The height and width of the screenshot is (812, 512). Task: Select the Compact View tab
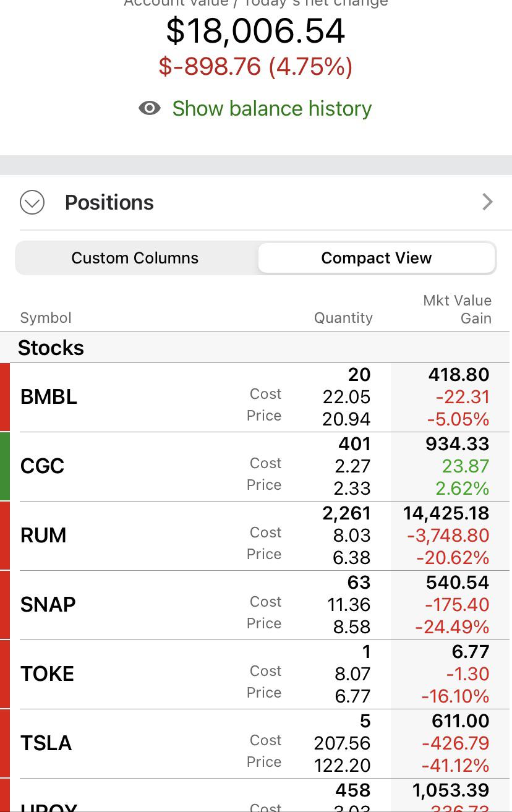click(376, 258)
